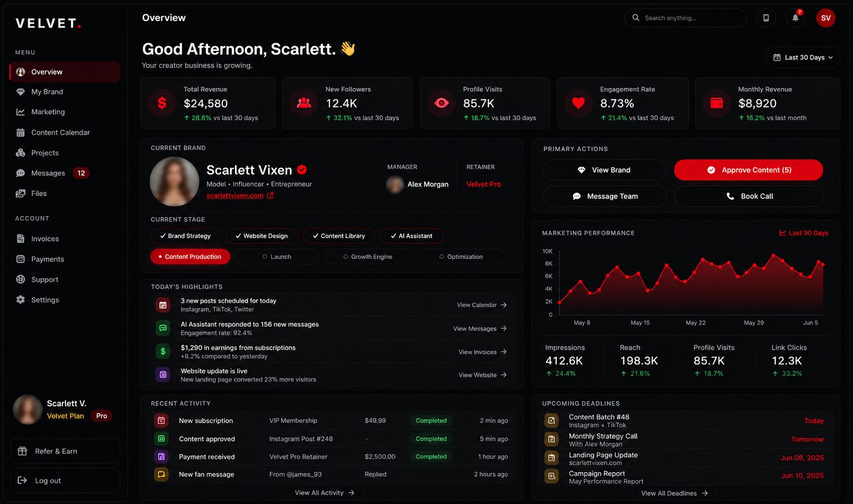Open Settings in the sidebar
Image resolution: width=853 pixels, height=504 pixels.
65,300
